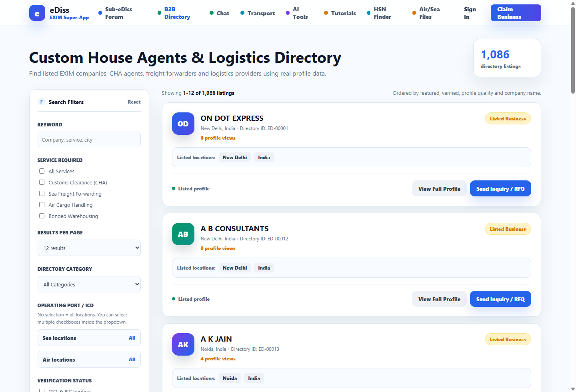Send Inquiry / RFQ to A B CONSULTANTS

tap(500, 299)
